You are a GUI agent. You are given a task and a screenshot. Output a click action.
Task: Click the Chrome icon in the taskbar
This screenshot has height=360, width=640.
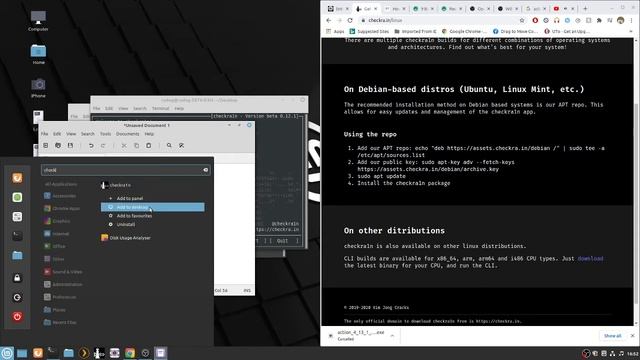[x=130, y=353]
